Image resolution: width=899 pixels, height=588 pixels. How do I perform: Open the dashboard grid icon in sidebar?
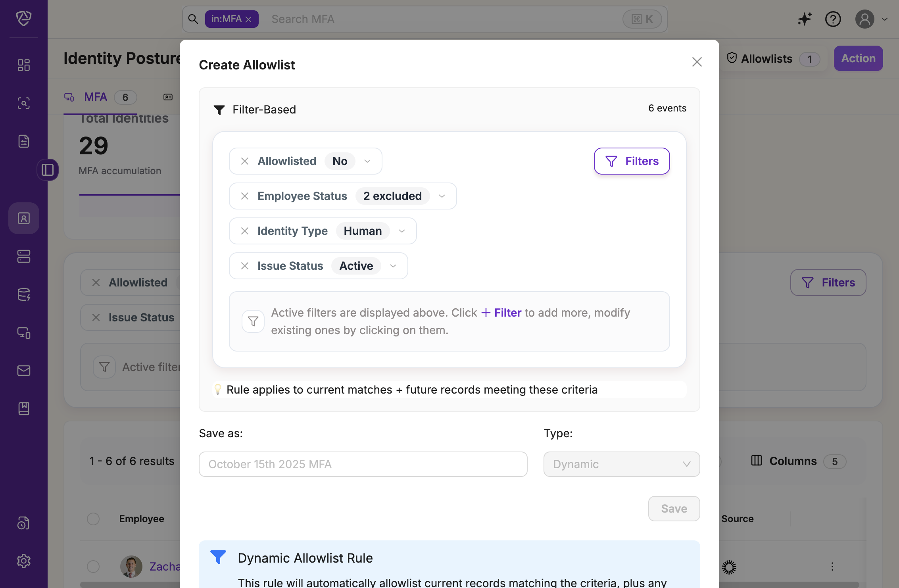24,65
